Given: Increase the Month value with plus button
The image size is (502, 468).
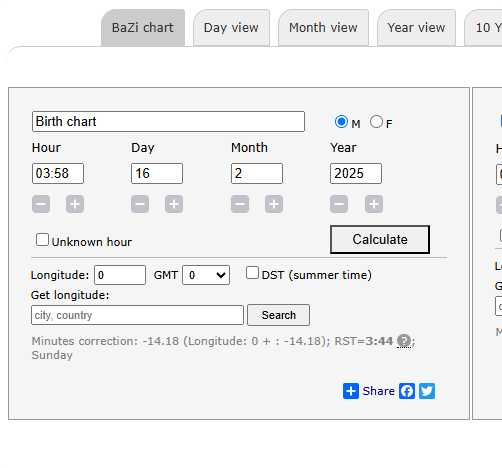Looking at the screenshot, I should pos(274,204).
